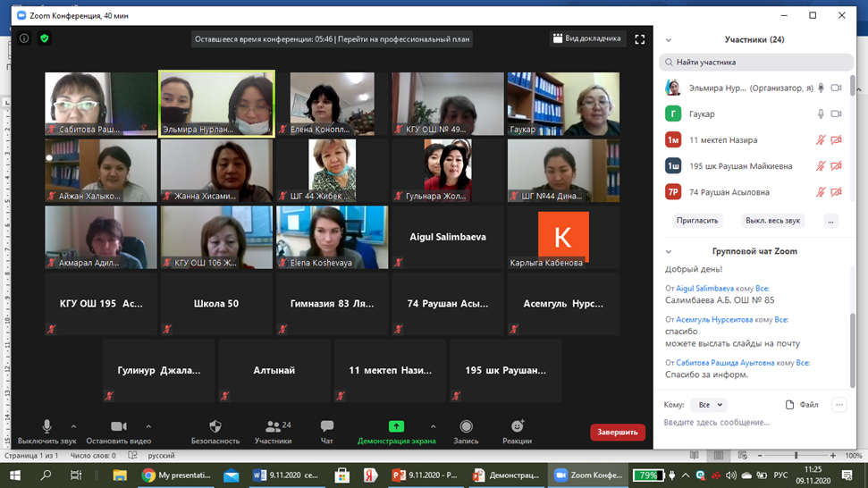Viewport: 868px width, 488px height.
Task: Select the Гаукар video tile
Action: [x=563, y=104]
